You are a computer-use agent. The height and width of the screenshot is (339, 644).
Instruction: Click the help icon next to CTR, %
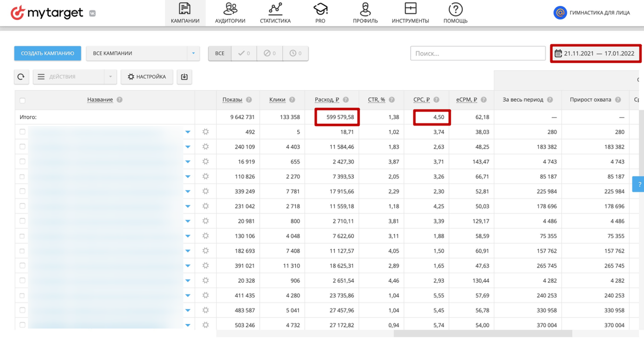(392, 100)
